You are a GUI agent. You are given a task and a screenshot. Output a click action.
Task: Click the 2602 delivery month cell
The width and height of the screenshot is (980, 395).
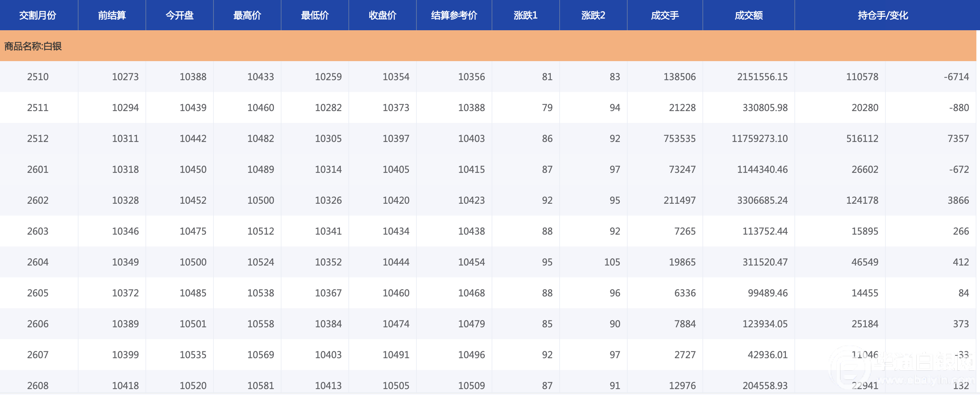(x=38, y=200)
